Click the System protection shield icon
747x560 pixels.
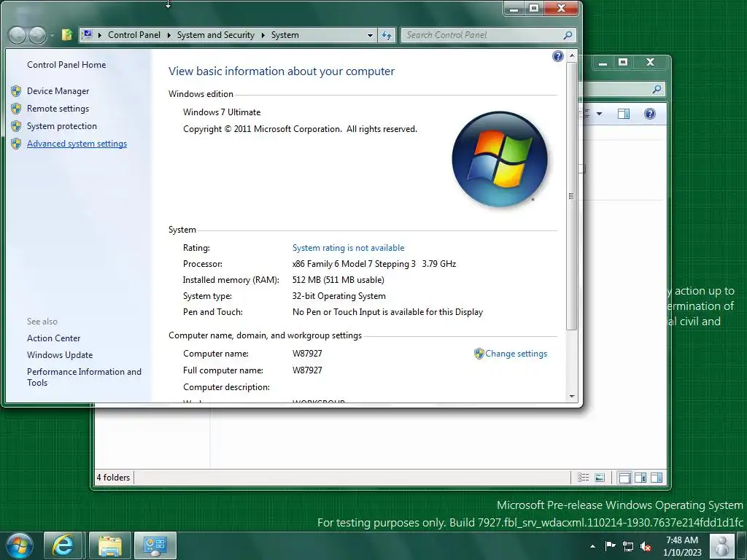click(x=16, y=126)
